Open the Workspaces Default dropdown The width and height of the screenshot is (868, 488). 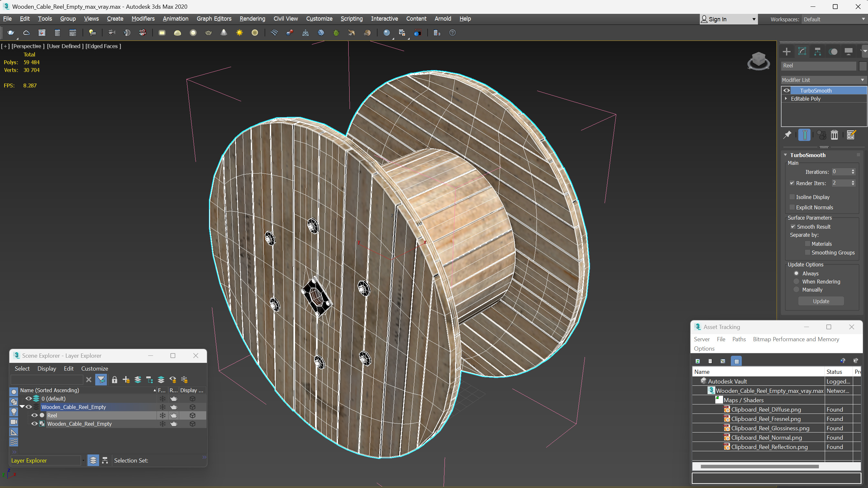pos(834,19)
